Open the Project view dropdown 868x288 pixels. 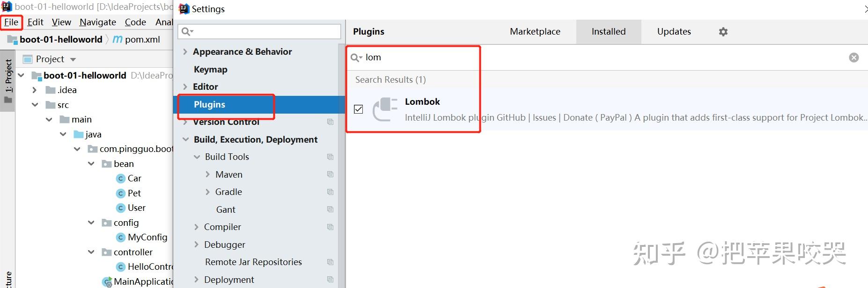73,59
